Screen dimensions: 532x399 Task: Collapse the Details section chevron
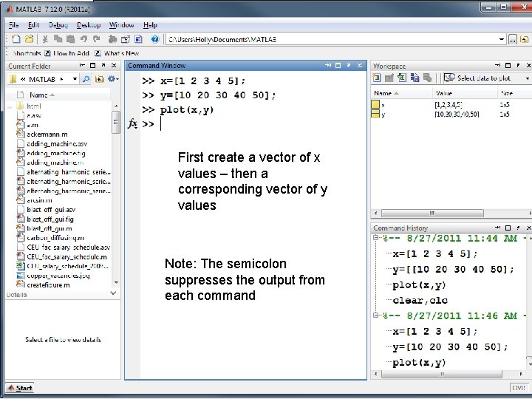coord(114,293)
